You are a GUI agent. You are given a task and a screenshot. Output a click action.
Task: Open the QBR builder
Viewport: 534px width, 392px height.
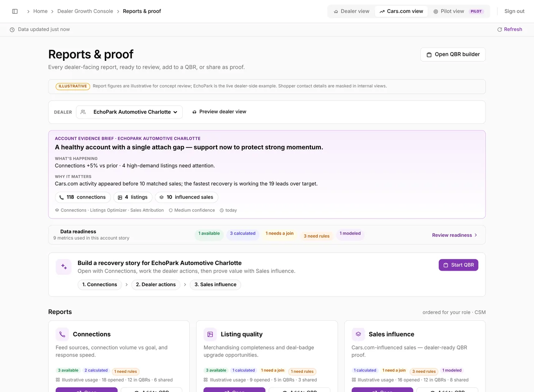pyautogui.click(x=453, y=55)
